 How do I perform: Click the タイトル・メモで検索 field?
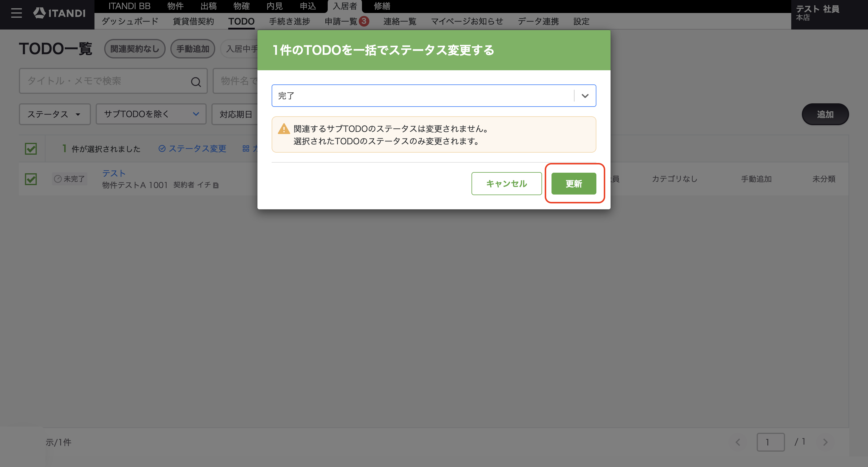coord(113,81)
